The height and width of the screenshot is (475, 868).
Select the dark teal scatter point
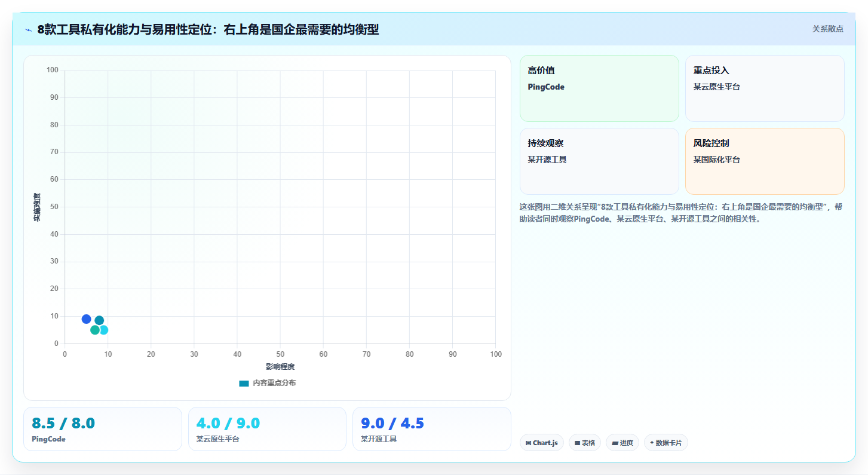pos(99,320)
